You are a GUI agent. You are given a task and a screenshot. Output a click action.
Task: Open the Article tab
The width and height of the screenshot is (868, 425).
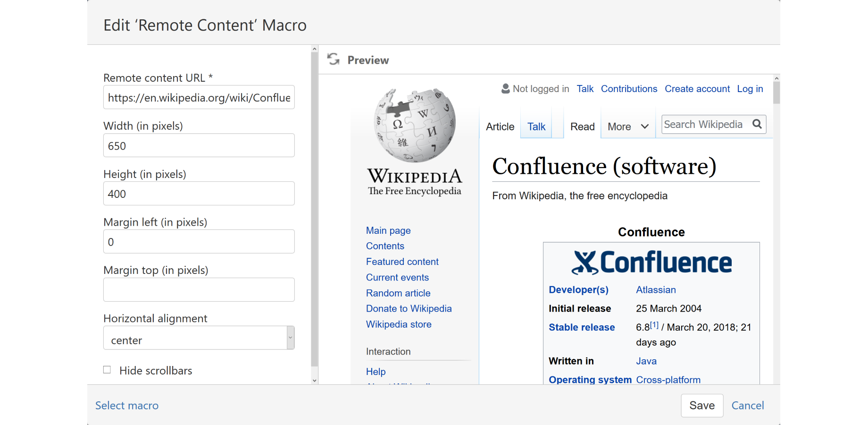coord(500,127)
